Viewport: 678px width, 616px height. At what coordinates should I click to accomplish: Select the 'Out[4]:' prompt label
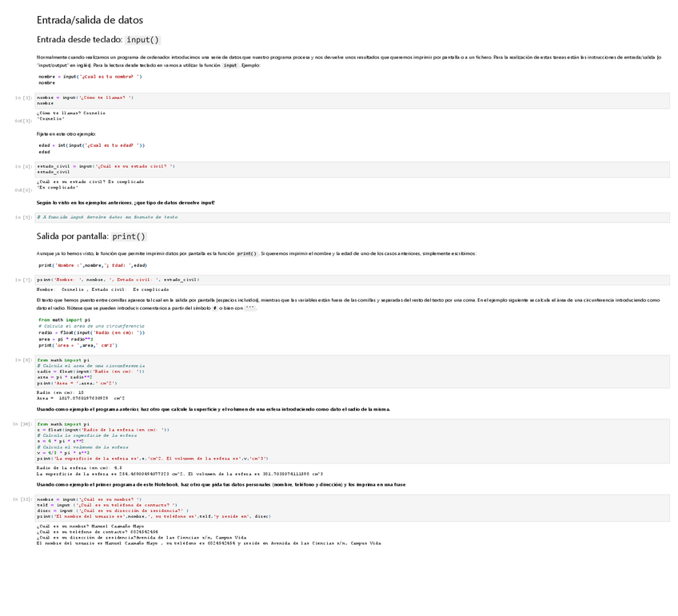(23, 190)
